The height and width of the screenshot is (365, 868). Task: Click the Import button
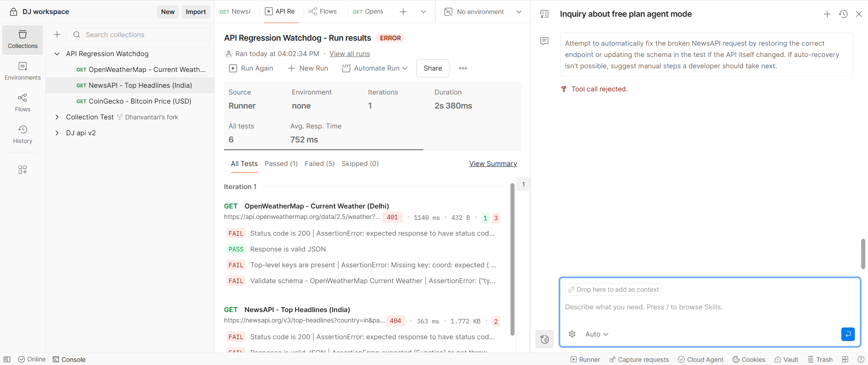tap(196, 12)
